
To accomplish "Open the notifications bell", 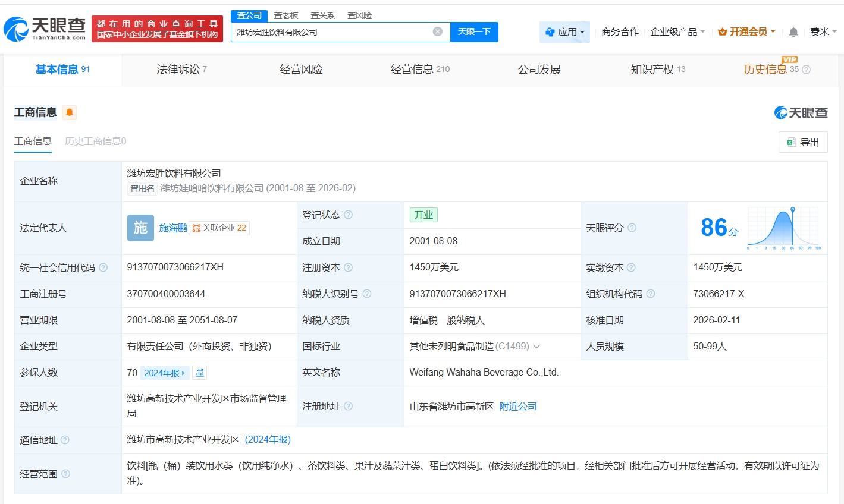I will point(793,32).
